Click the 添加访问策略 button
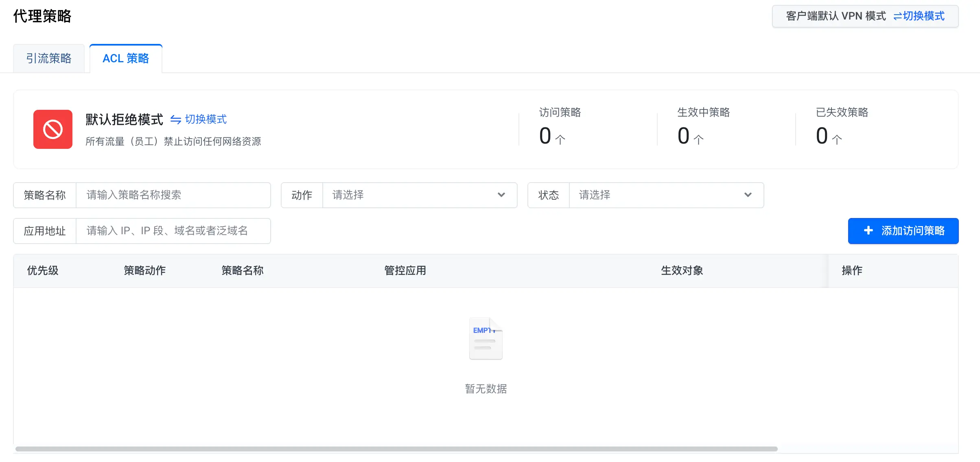This screenshot has height=462, width=980. click(903, 231)
